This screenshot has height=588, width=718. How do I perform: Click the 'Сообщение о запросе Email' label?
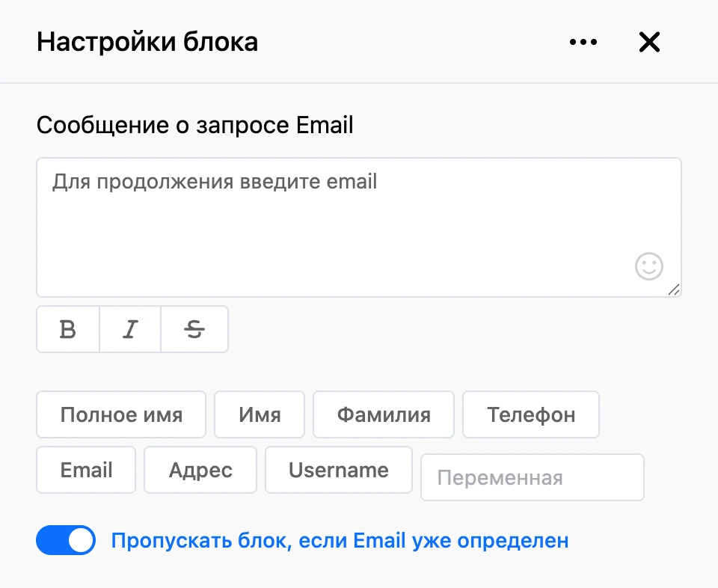(195, 125)
